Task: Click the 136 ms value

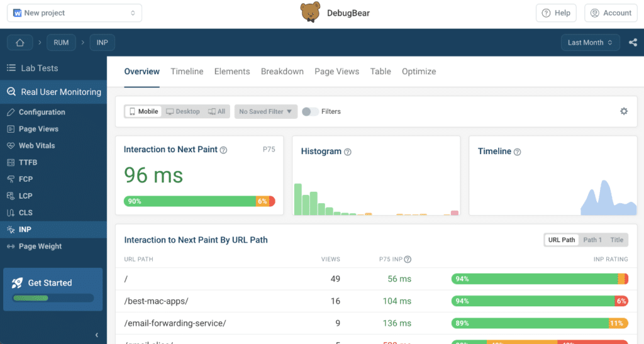Action: (397, 323)
